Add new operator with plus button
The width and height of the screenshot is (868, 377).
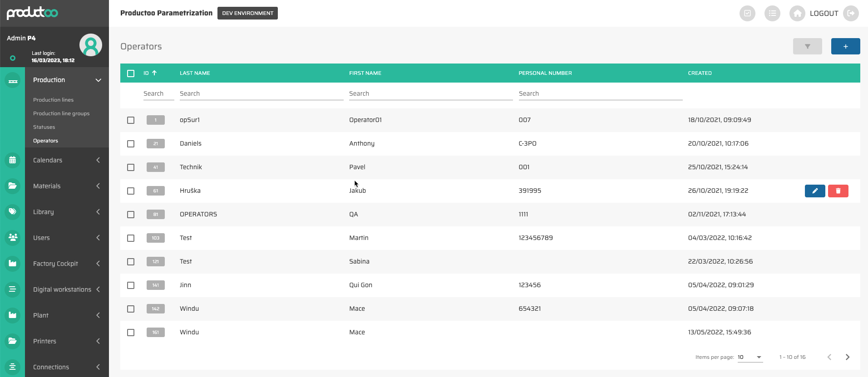(x=845, y=46)
